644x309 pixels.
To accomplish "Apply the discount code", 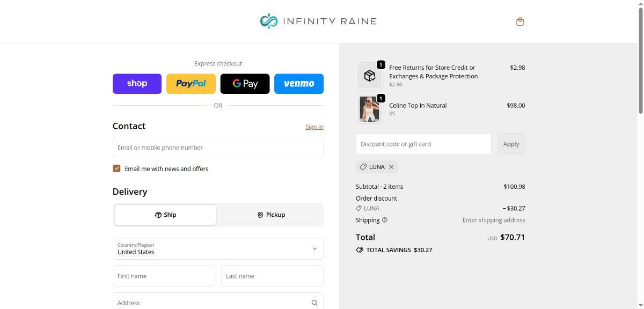I will point(511,144).
